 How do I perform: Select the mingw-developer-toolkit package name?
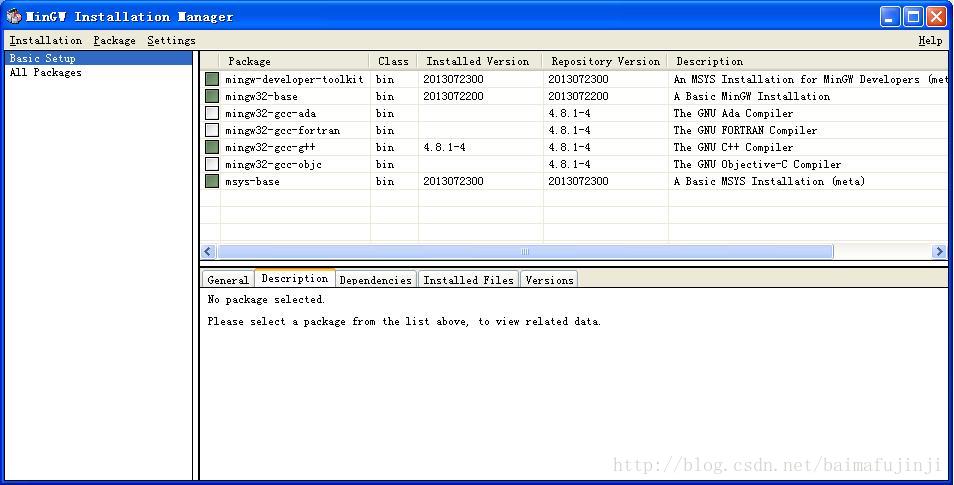294,79
